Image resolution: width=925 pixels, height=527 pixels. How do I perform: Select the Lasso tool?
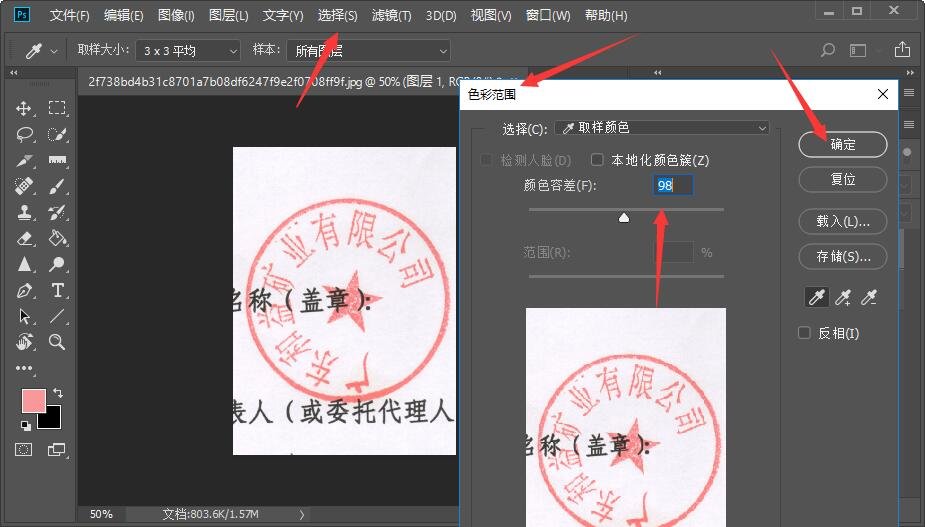tap(24, 135)
